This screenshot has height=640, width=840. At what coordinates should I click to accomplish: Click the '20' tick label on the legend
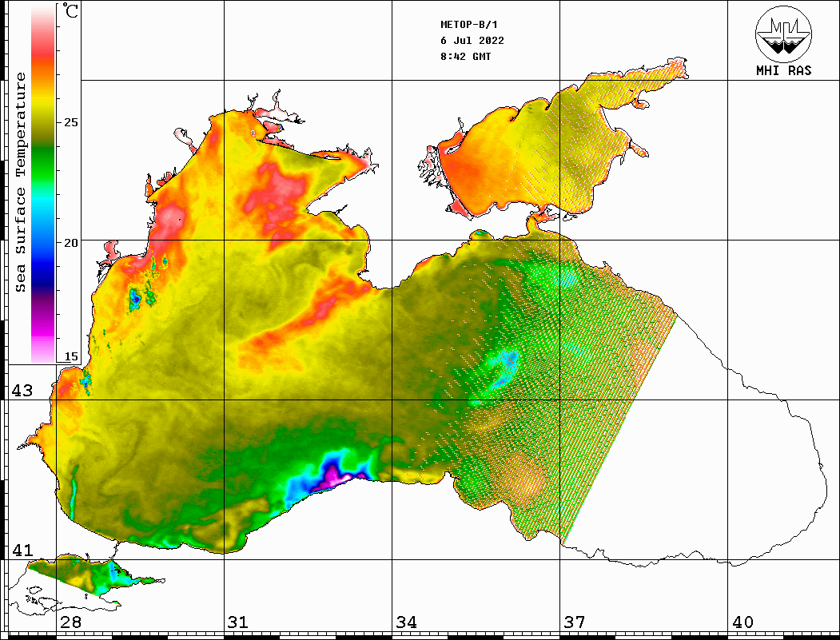(70, 243)
